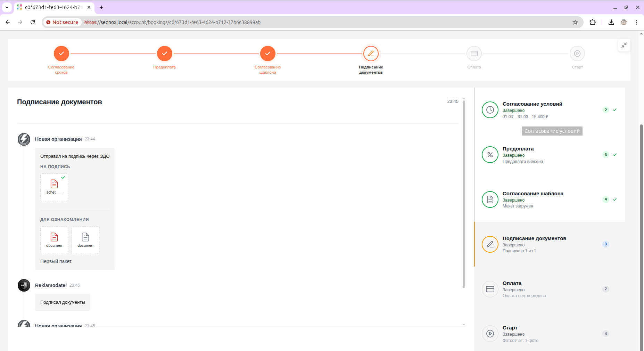Click the green checkmark beside Согласование шаблона stage

pos(615,199)
